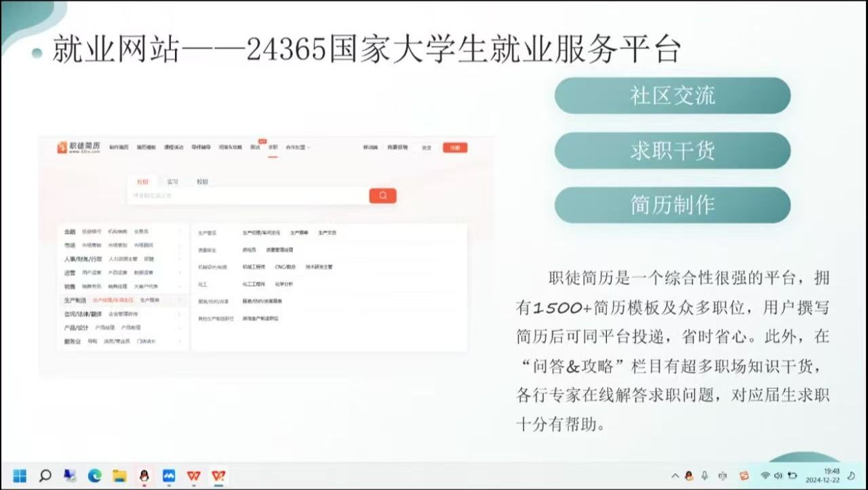This screenshot has height=490, width=868.
Task: Open volume control in system tray
Action: pyautogui.click(x=778, y=476)
